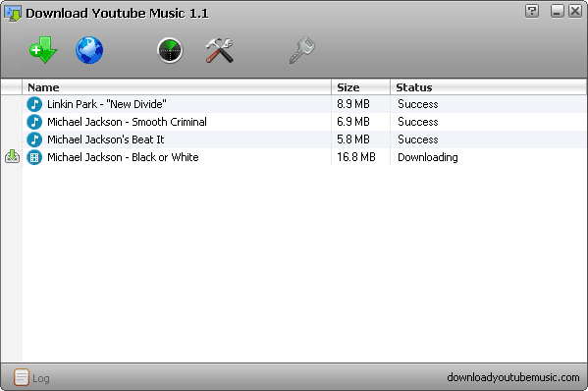This screenshot has width=588, height=391.
Task: Click the music note icon for Linkin Park
Action: (34, 104)
